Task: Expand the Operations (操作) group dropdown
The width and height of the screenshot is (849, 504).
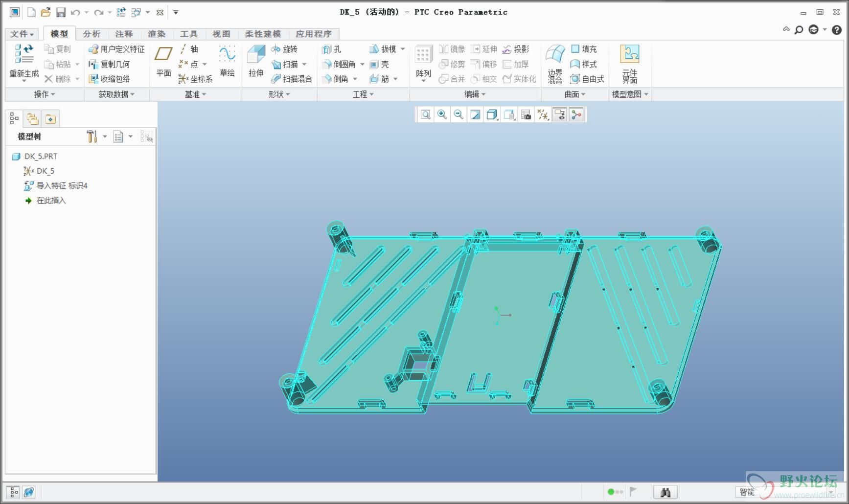Action: (x=45, y=94)
